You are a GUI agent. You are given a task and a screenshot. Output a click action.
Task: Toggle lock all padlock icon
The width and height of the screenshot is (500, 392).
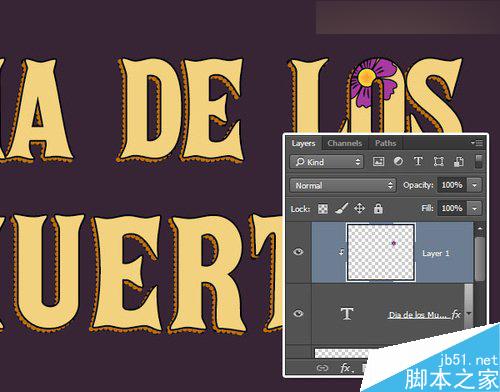378,209
